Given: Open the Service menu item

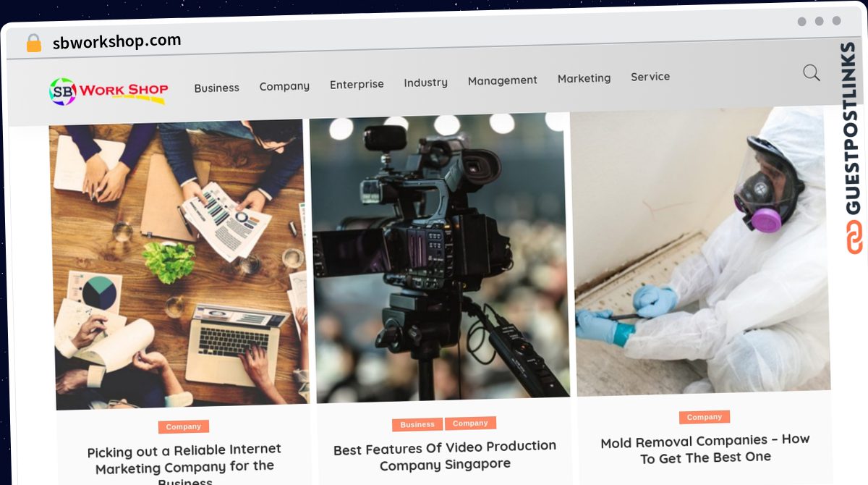Looking at the screenshot, I should click(x=650, y=77).
